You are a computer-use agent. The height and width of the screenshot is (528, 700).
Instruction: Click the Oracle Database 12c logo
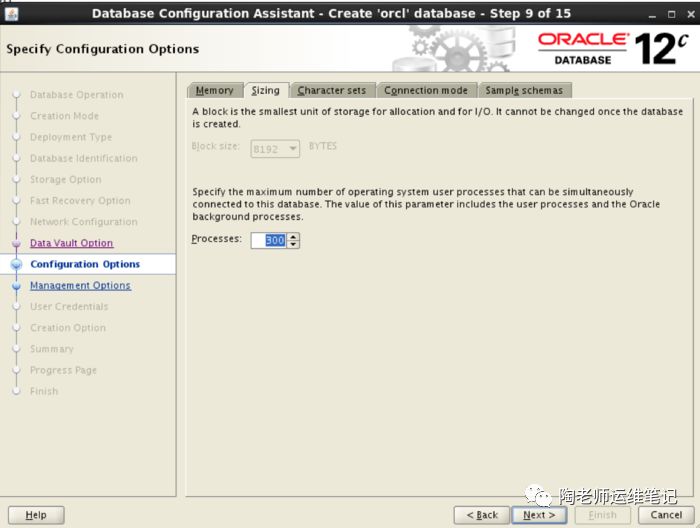tap(612, 48)
